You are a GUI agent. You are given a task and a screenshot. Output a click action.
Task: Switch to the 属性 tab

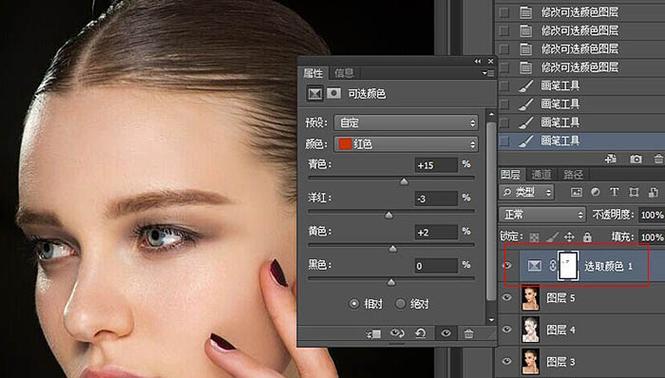click(313, 73)
